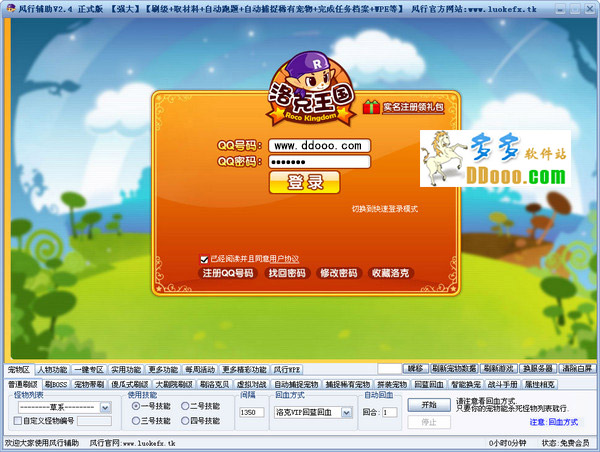This screenshot has width=600, height=452.
Task: Switch to the 更多精彩功能 tab
Action: click(244, 370)
